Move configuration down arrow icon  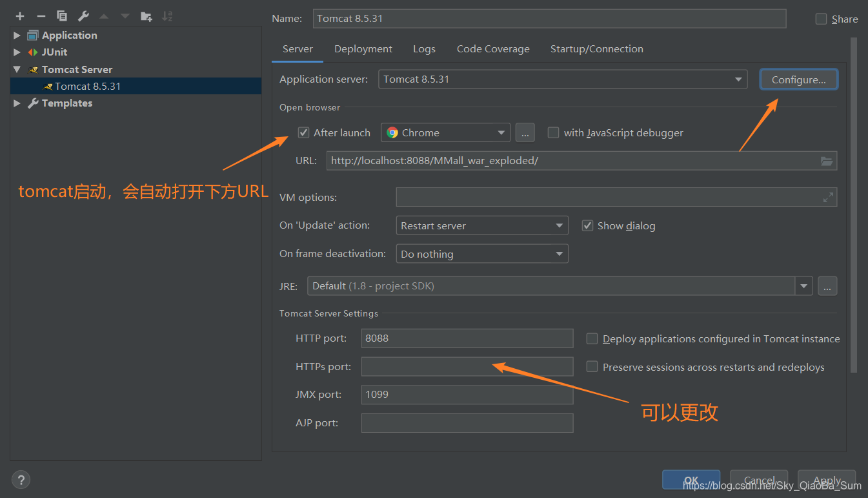pyautogui.click(x=125, y=16)
